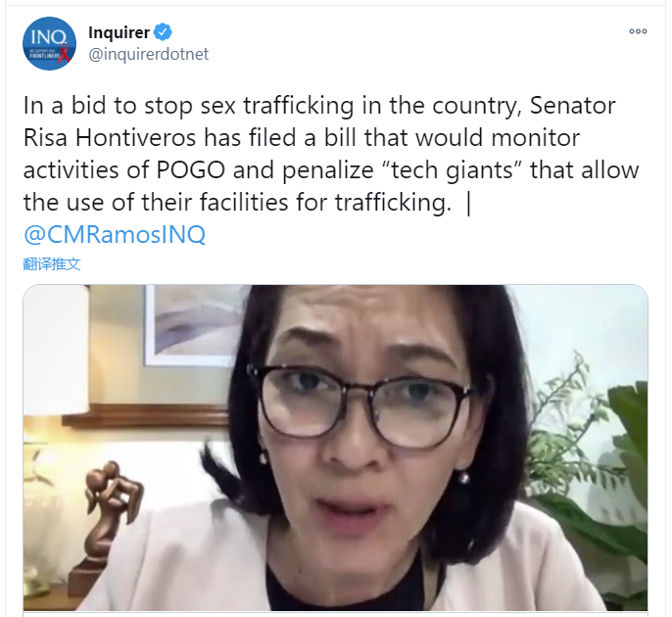
Task: Play the embedded video of the senator
Action: (336, 448)
